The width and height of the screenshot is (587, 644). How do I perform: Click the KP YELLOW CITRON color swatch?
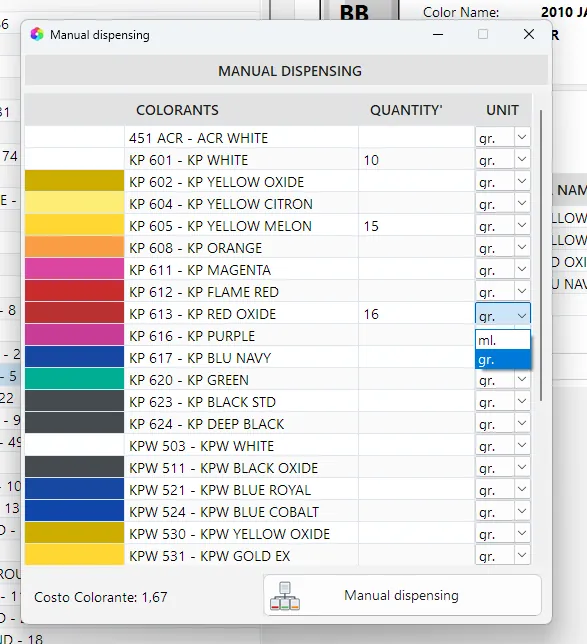pyautogui.click(x=74, y=203)
